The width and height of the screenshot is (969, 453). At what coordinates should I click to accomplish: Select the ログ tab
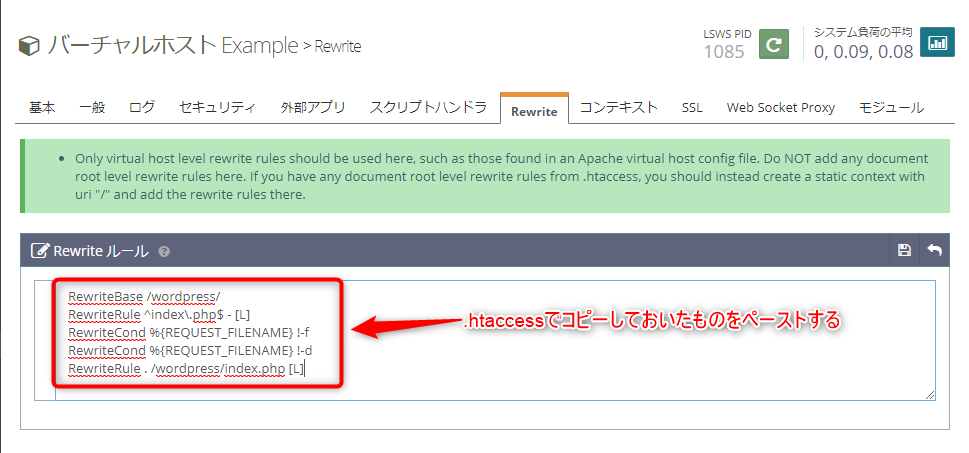142,107
